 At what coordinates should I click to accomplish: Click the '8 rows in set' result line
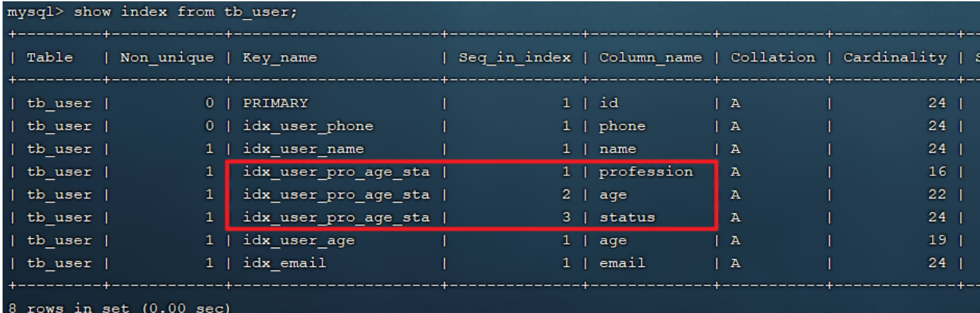pos(118,307)
